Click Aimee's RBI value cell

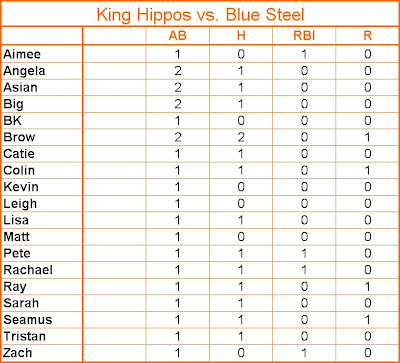click(304, 54)
